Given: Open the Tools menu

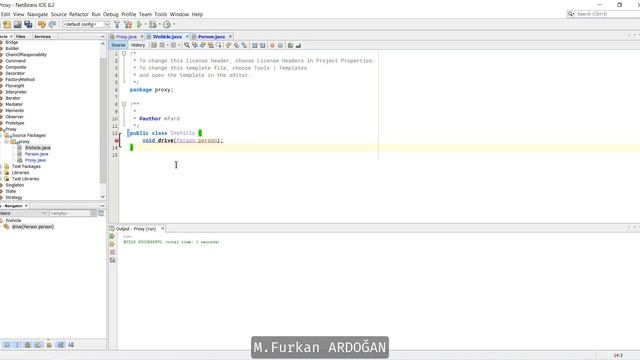Looking at the screenshot, I should pyautogui.click(x=160, y=14).
